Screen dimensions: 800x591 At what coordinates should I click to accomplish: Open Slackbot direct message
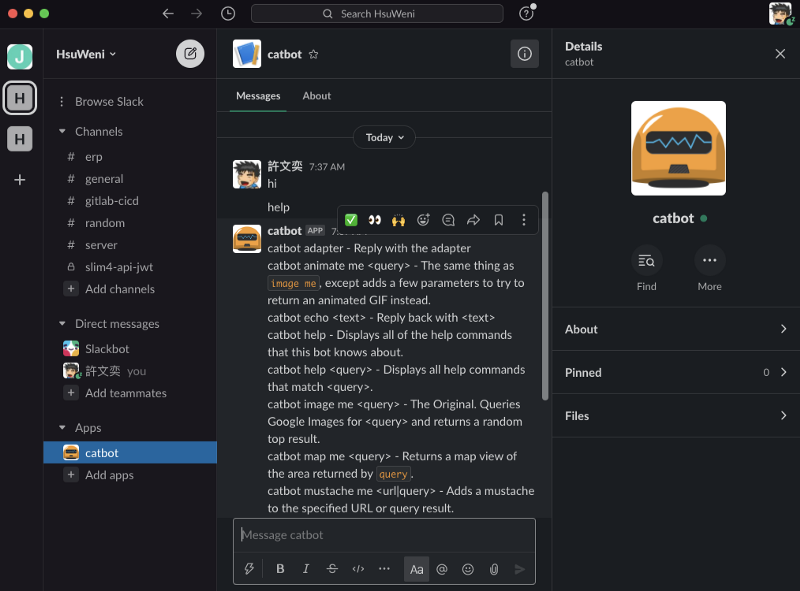coord(130,349)
